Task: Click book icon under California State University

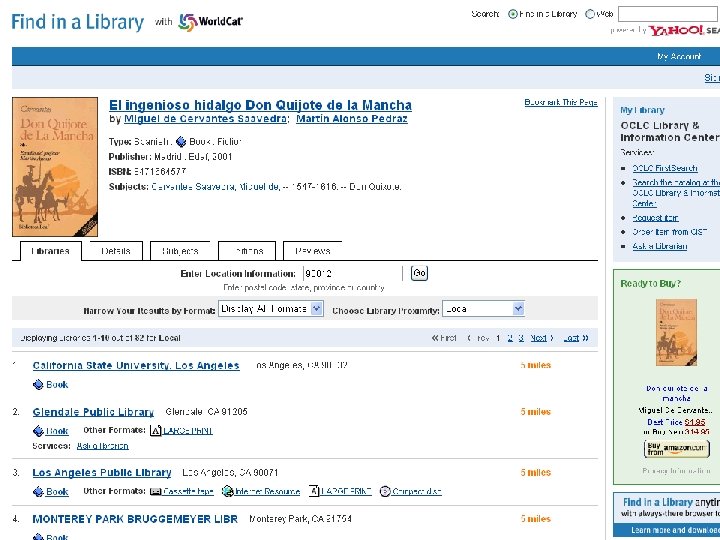Action: [x=38, y=385]
